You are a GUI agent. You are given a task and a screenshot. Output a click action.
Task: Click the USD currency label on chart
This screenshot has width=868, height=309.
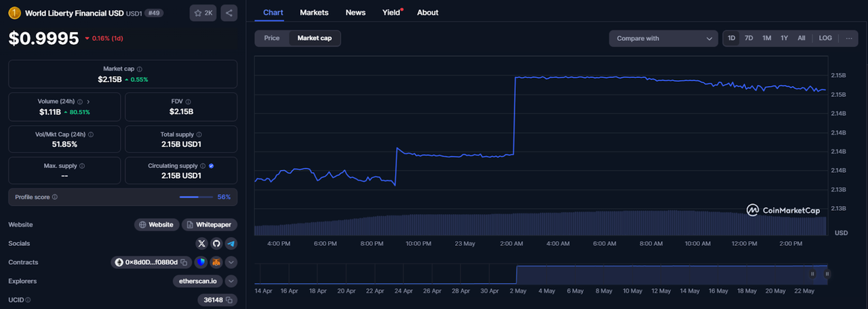coord(841,232)
